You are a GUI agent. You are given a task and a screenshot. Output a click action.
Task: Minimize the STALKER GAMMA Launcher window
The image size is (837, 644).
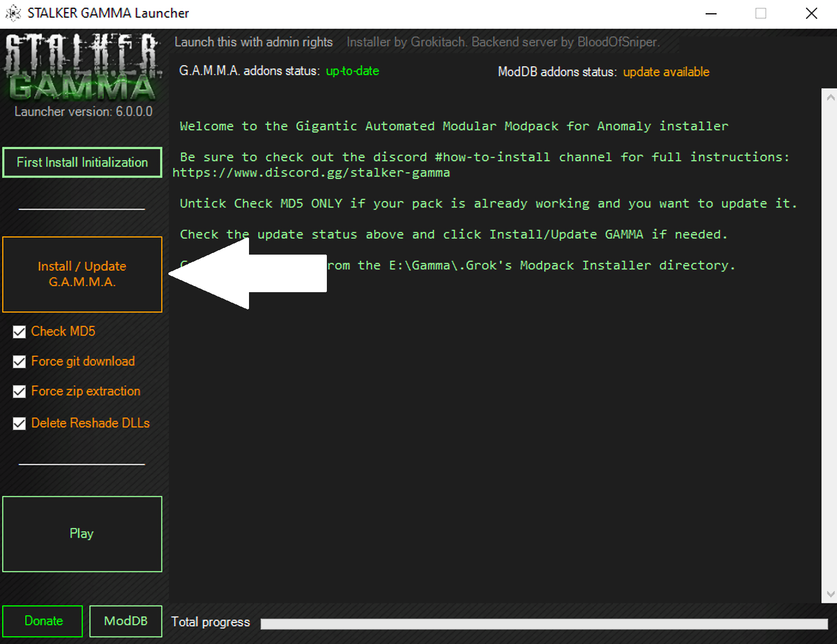point(711,13)
